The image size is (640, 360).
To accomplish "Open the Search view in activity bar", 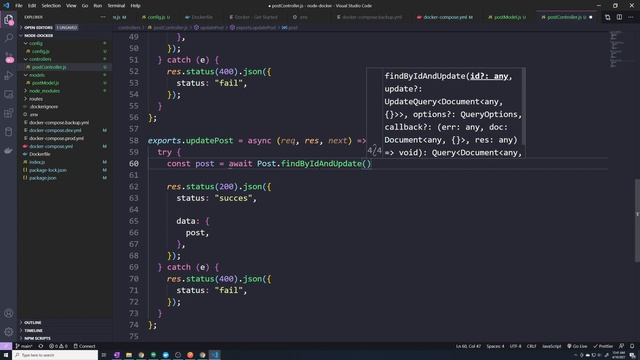I will point(9,38).
